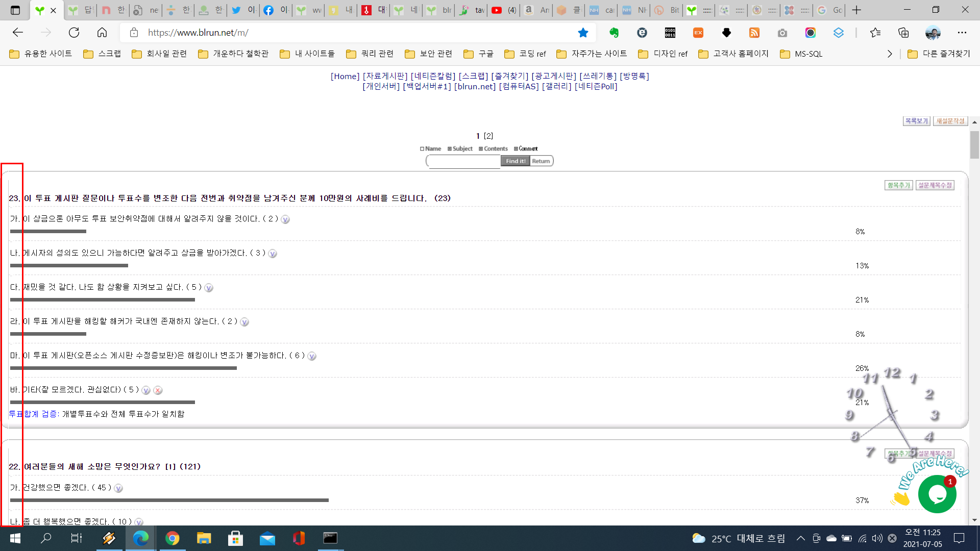This screenshot has width=980, height=551.
Task: Click the Return button
Action: pyautogui.click(x=541, y=161)
